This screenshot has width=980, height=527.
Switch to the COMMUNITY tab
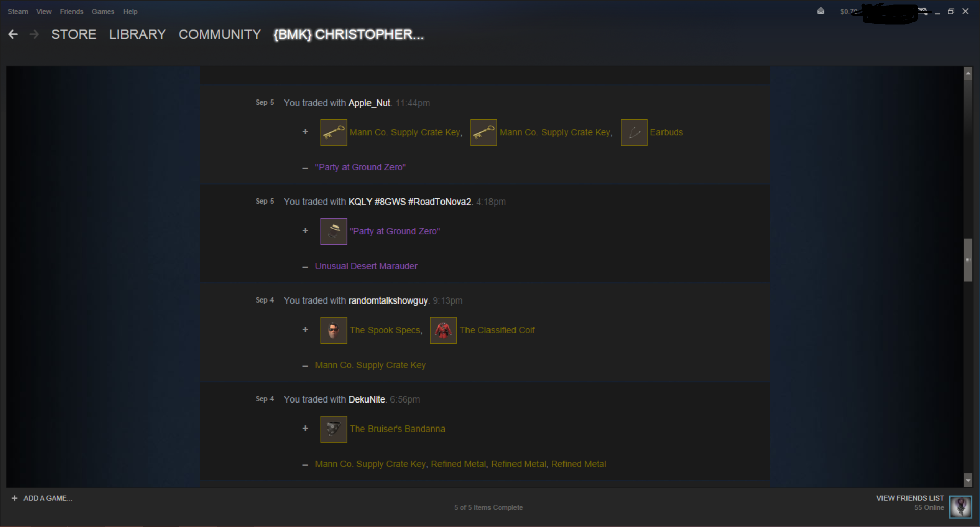[219, 34]
